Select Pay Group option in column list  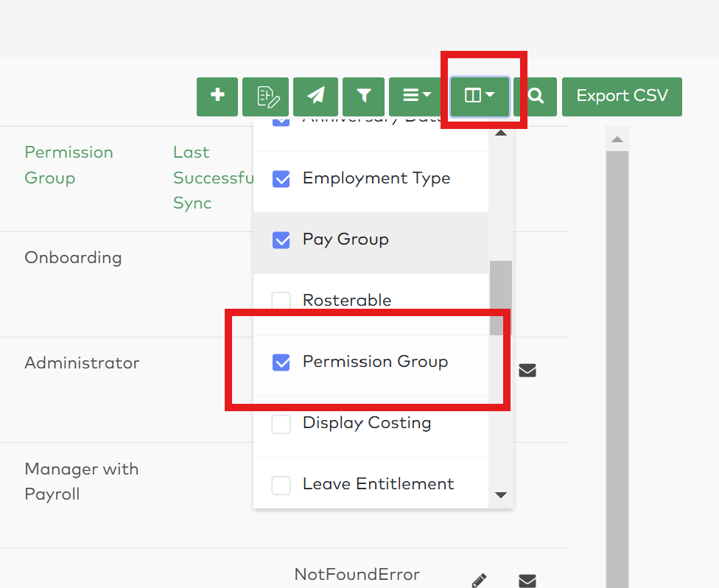tap(346, 239)
